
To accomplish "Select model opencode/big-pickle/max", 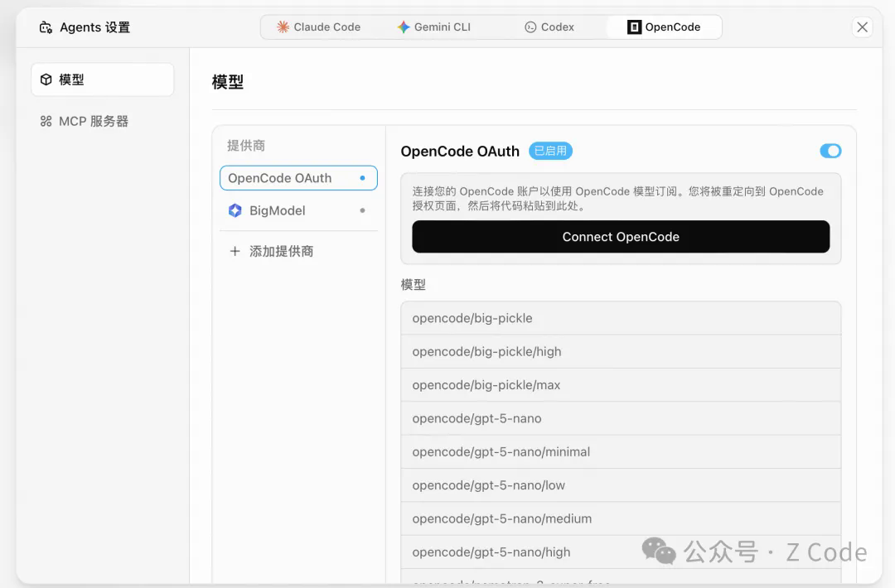I will pyautogui.click(x=621, y=385).
